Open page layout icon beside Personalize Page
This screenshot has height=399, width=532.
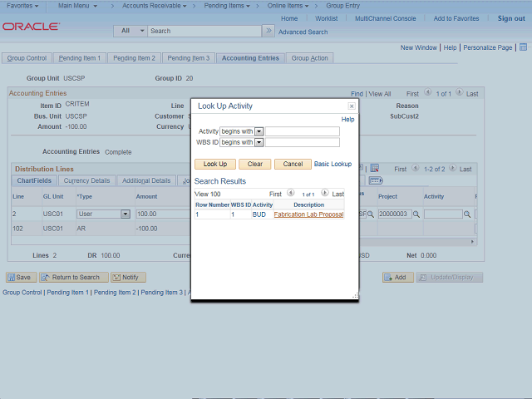pos(523,47)
